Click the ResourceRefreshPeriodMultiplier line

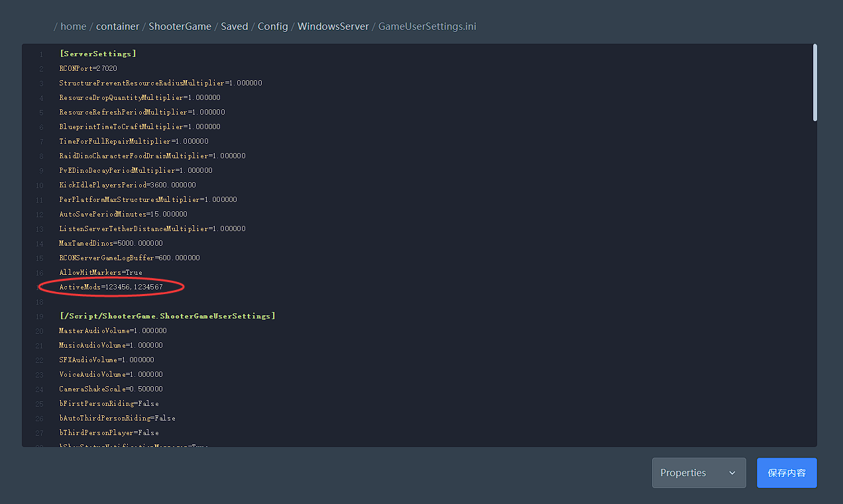pos(142,112)
